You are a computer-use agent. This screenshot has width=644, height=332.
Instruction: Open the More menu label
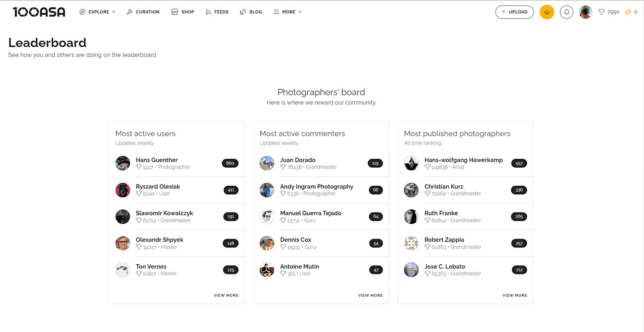(289, 12)
